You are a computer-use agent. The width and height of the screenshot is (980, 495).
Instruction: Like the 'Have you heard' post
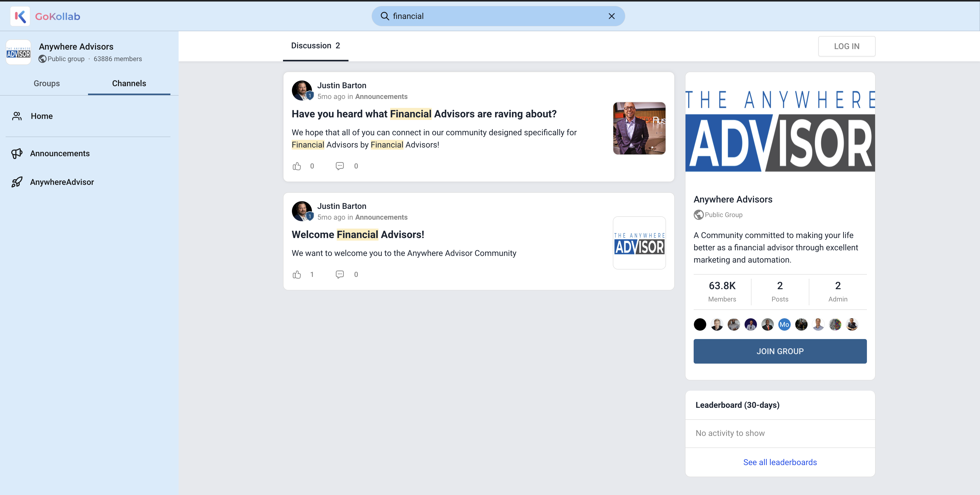pos(297,166)
